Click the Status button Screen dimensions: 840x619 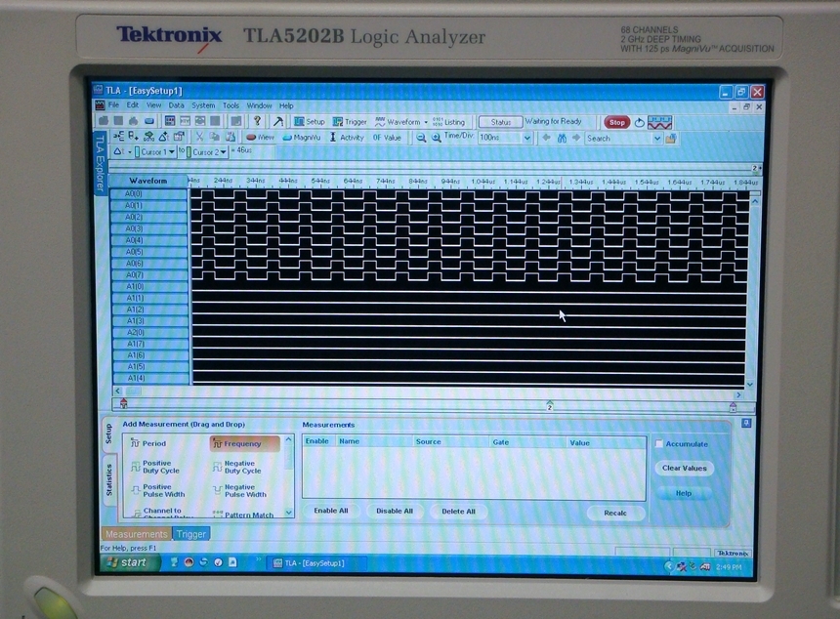pyautogui.click(x=500, y=122)
